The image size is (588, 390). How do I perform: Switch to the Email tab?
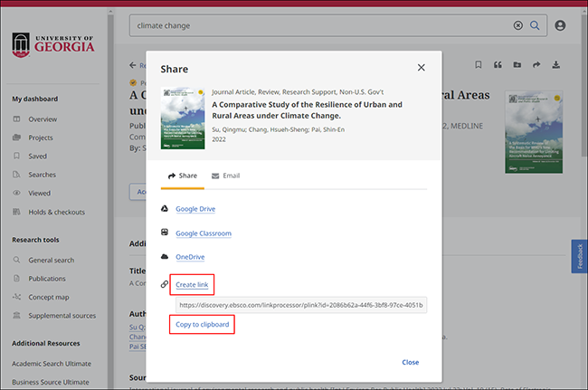pyautogui.click(x=226, y=176)
